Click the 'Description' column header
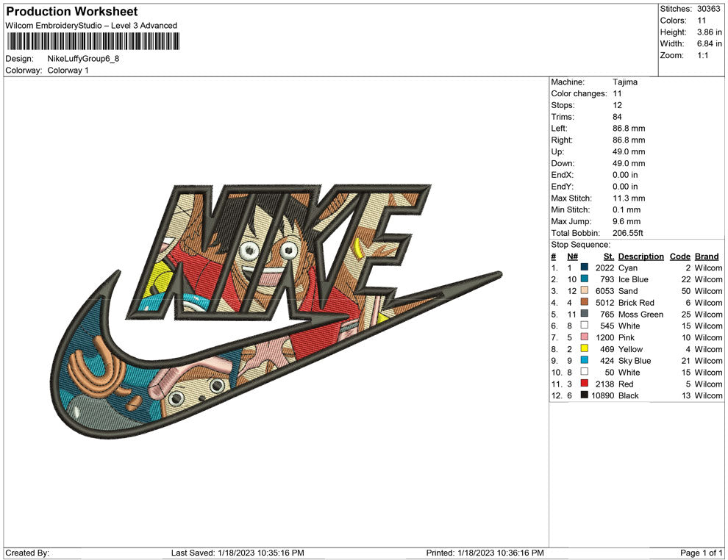This screenshot has height=560, width=728. coord(640,256)
